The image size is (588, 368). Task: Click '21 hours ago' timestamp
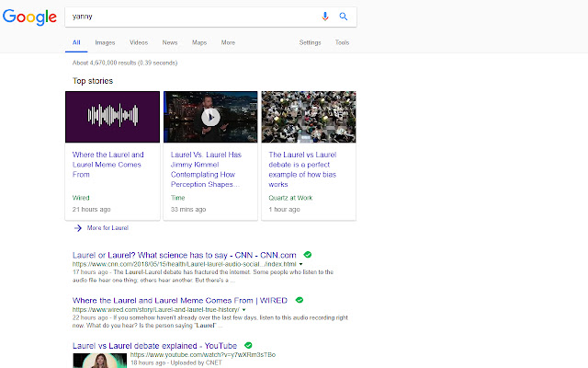point(92,209)
